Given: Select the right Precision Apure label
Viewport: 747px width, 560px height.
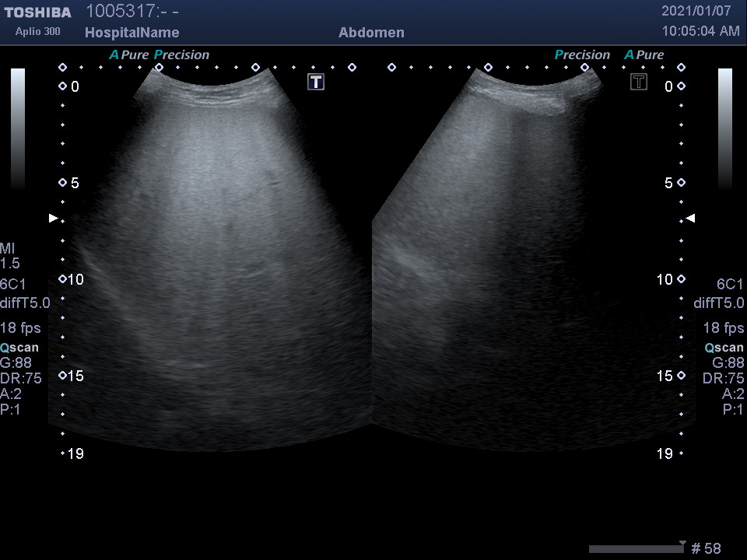Looking at the screenshot, I should (x=608, y=55).
